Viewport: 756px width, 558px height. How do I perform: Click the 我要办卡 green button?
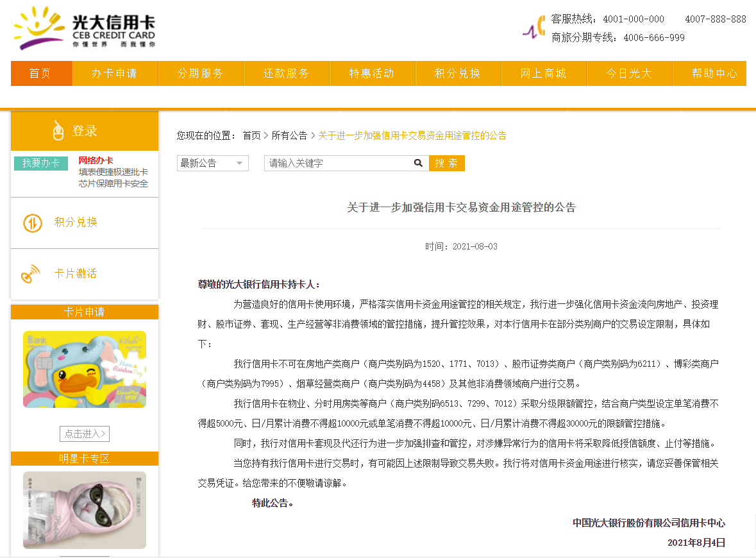coord(41,163)
